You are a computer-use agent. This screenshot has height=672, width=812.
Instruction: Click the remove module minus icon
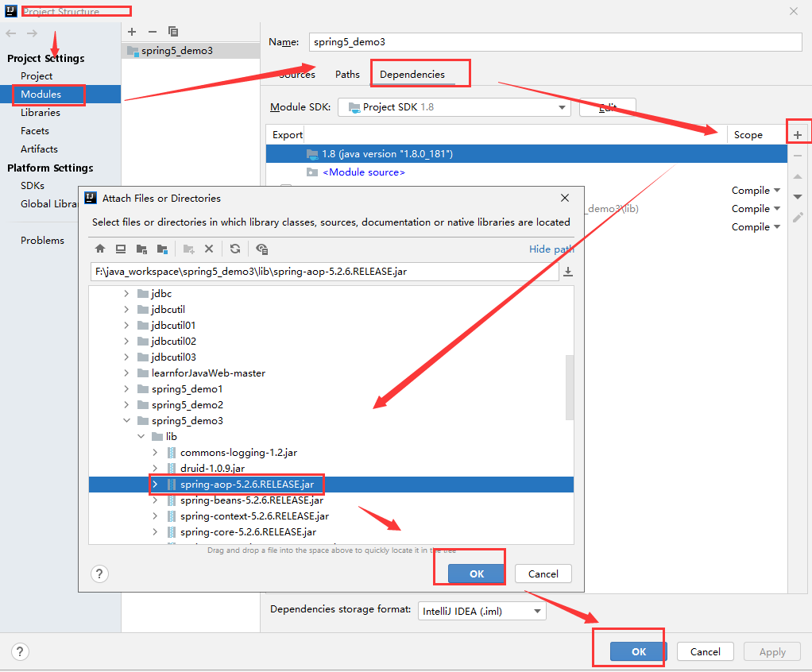tap(153, 32)
